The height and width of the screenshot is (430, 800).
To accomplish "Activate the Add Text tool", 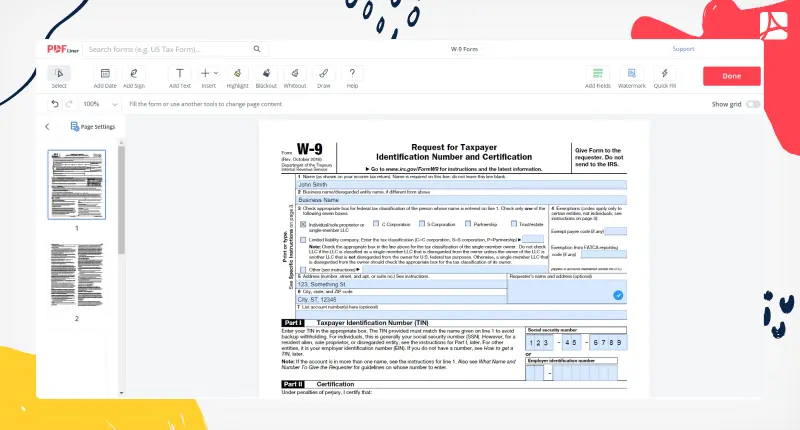I will pos(180,77).
